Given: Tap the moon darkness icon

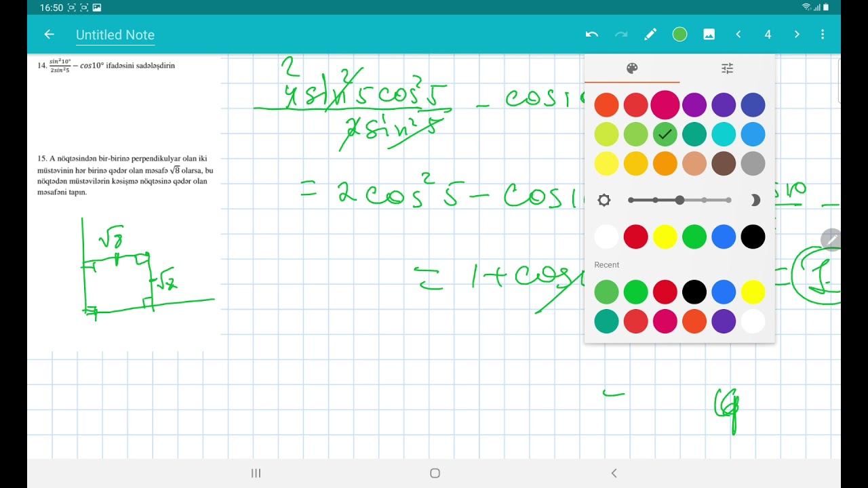Looking at the screenshot, I should coord(755,200).
